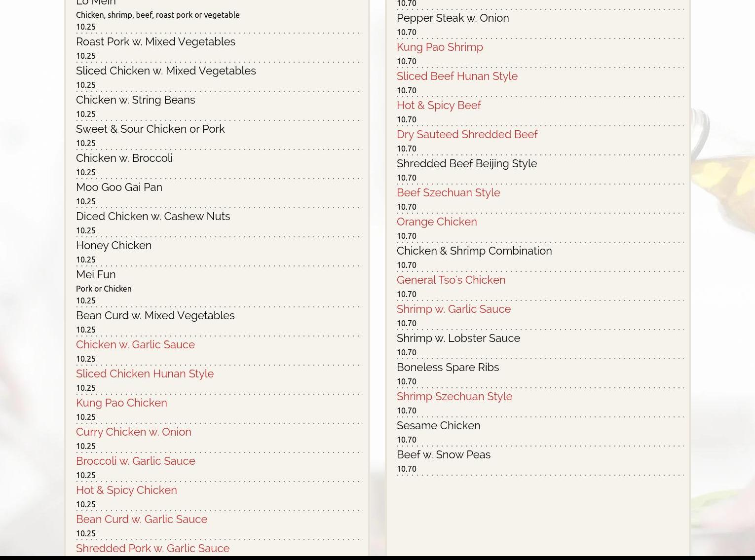
Task: Click the Kung Pao Shrimp menu item
Action: (439, 47)
